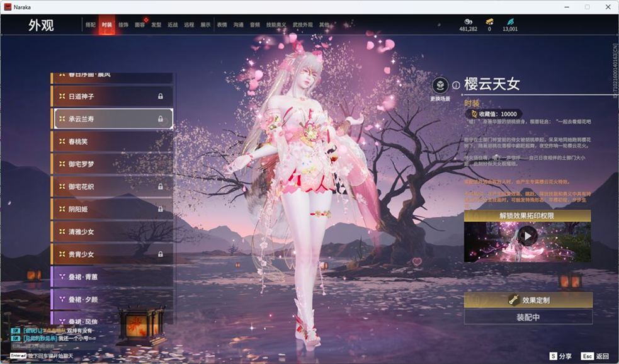619x364 pixels.
Task: Click the brush icon on 效果定制
Action: pos(514,300)
